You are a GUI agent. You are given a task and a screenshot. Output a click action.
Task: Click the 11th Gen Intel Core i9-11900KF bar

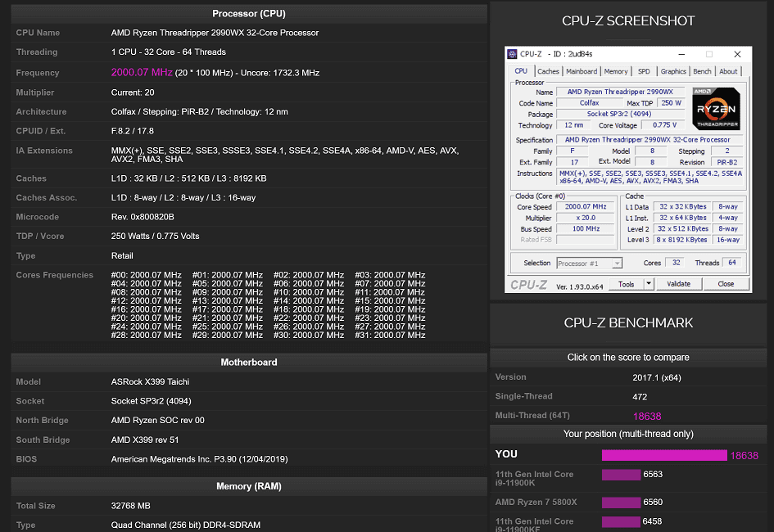point(621,521)
